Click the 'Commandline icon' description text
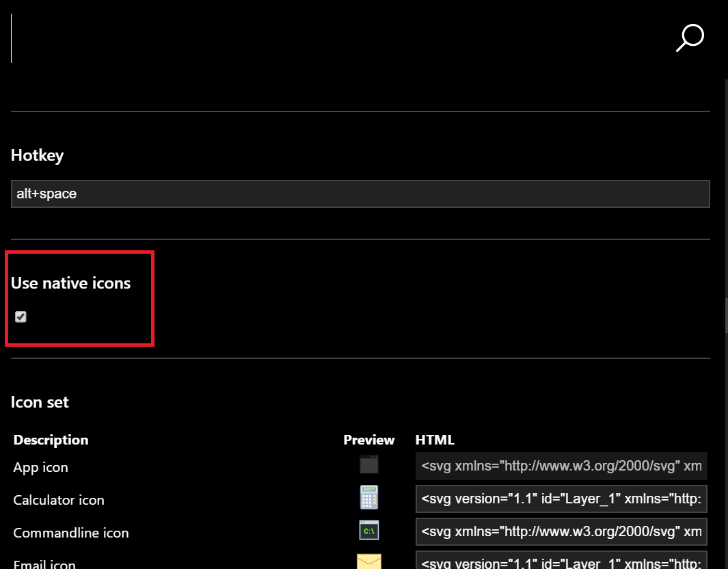The image size is (728, 569). [x=71, y=533]
